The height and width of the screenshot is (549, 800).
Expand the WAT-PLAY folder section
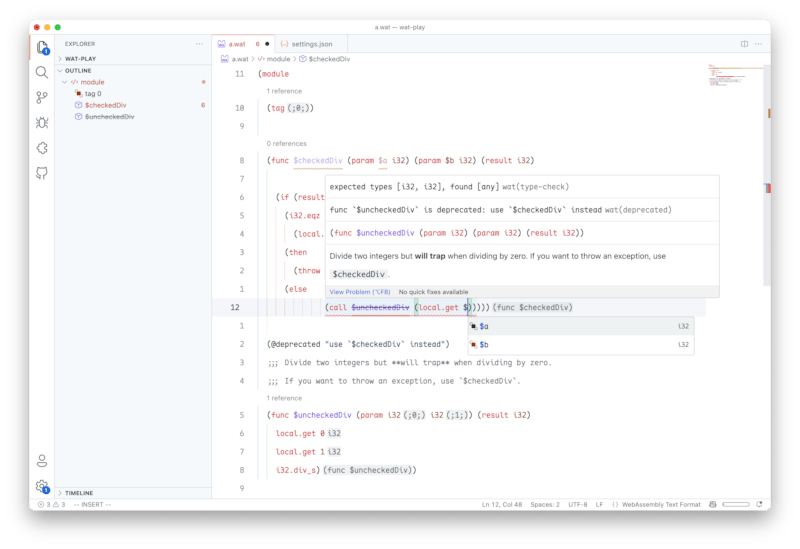80,59
